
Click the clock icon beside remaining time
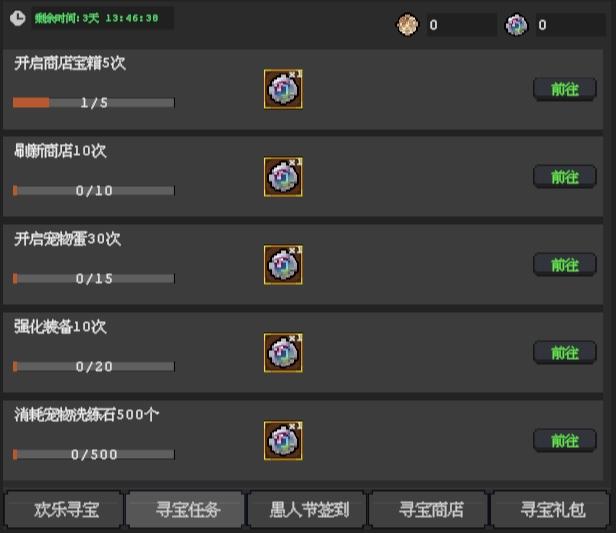[x=17, y=18]
